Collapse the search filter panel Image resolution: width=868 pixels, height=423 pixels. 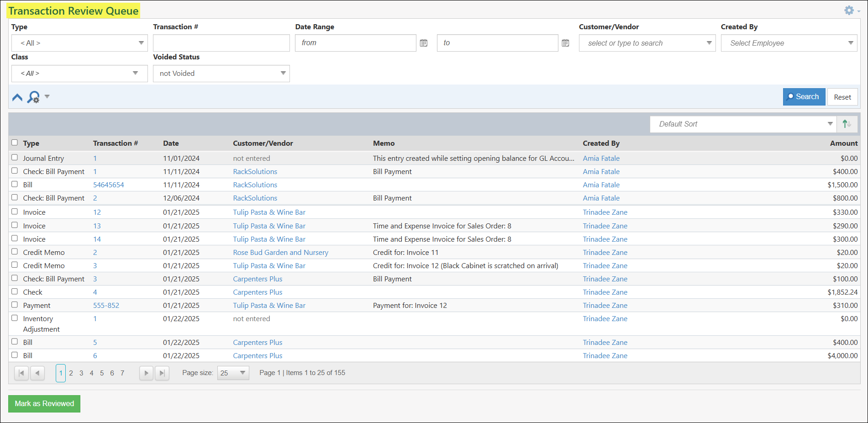tap(17, 97)
